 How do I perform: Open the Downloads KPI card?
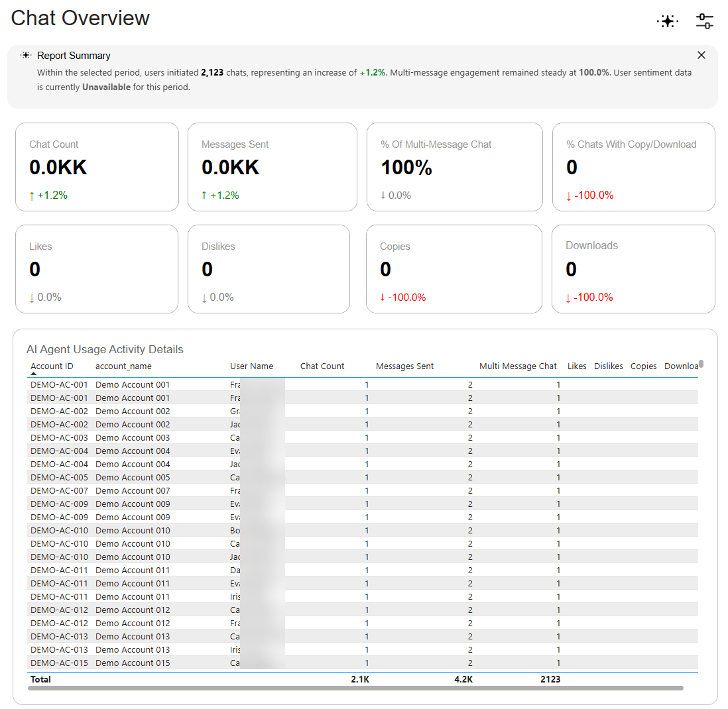click(633, 269)
